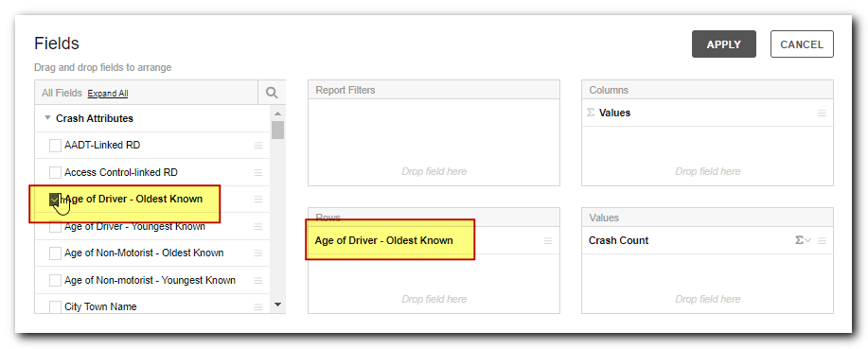
Task: Tick the City Town Name checkbox
Action: click(55, 307)
